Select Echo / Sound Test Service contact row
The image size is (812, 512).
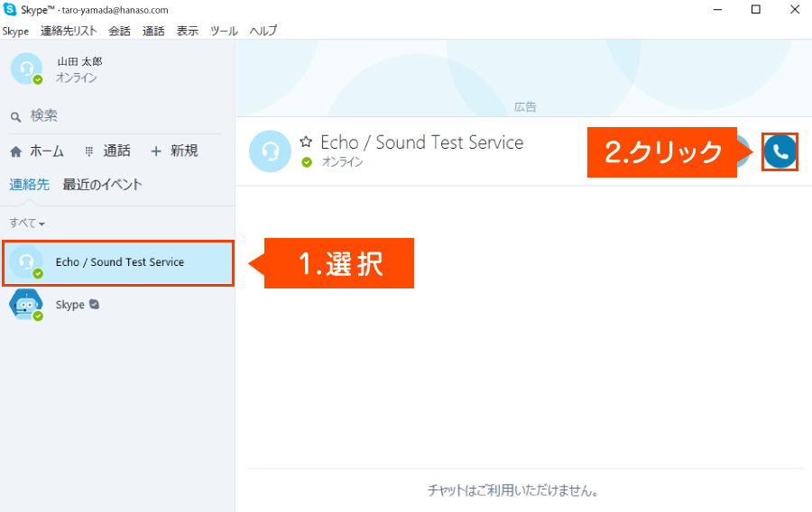tap(118, 262)
